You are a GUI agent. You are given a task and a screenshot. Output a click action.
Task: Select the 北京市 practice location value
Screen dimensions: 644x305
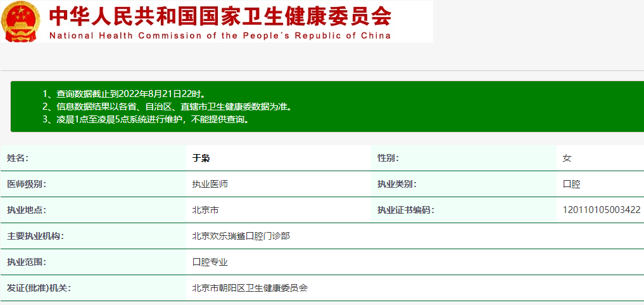205,210
